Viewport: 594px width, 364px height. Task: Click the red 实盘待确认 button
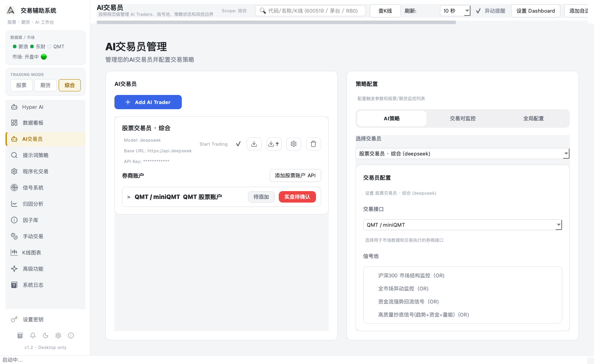pyautogui.click(x=297, y=197)
